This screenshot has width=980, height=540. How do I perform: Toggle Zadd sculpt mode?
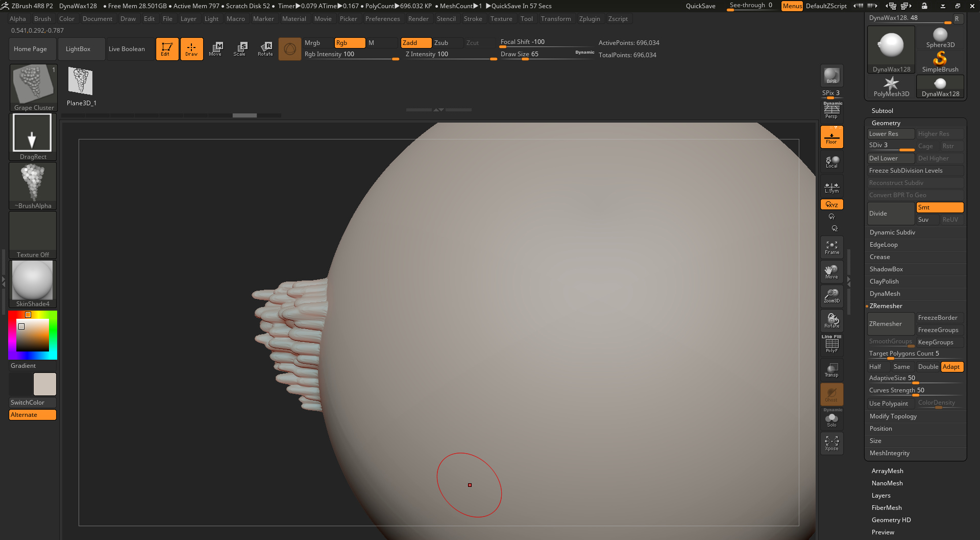point(416,43)
